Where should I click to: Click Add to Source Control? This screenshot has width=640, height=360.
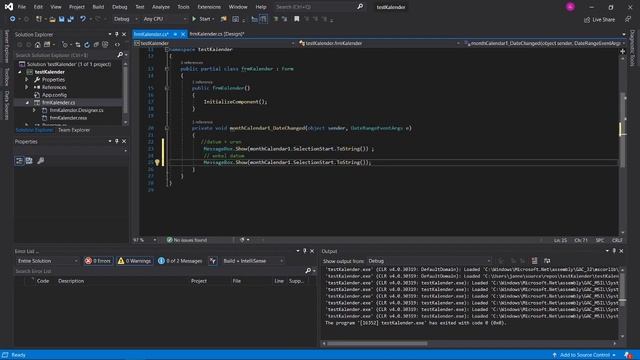[583, 355]
